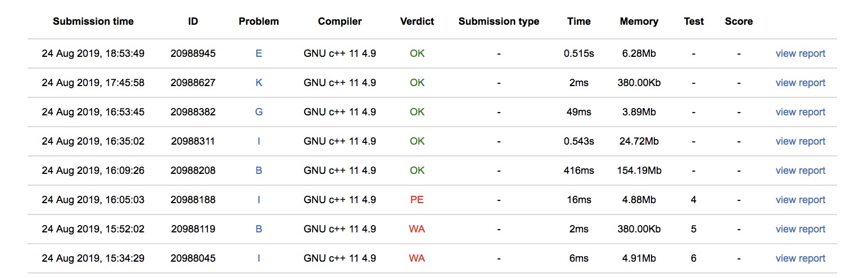Click the Memory column header
868x278 pixels.
[639, 21]
